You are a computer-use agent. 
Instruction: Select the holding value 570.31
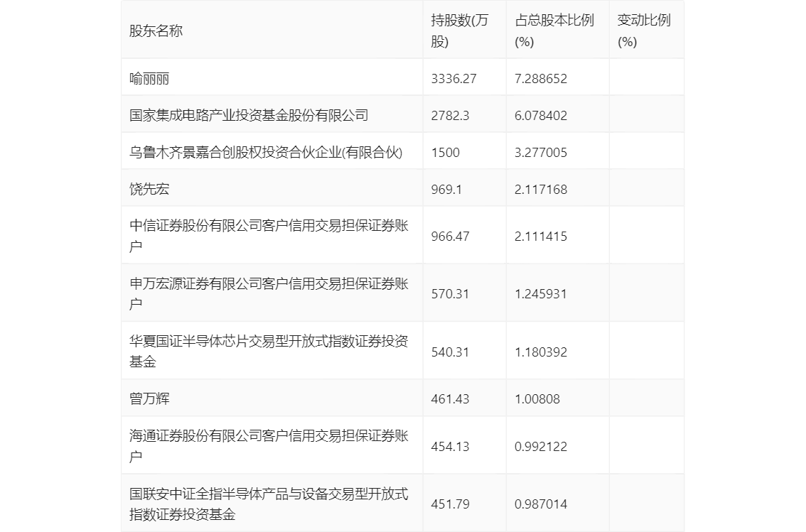tap(451, 294)
